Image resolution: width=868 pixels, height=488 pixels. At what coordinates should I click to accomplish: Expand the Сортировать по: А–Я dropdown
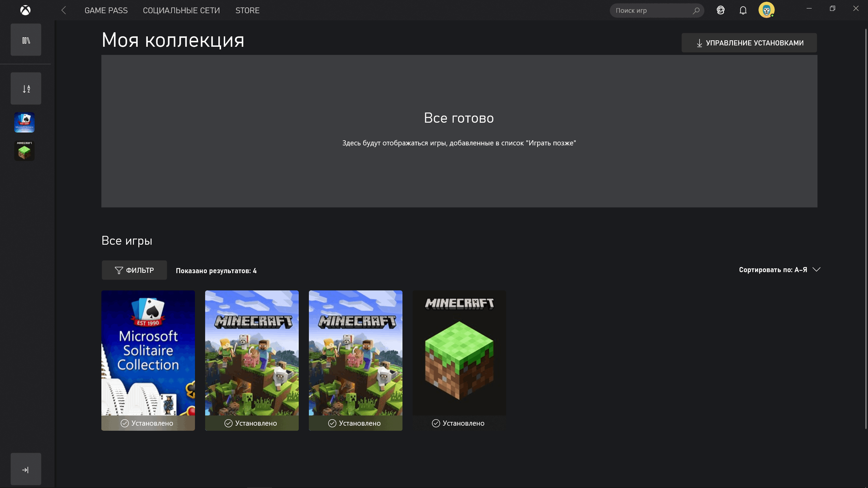pyautogui.click(x=780, y=270)
